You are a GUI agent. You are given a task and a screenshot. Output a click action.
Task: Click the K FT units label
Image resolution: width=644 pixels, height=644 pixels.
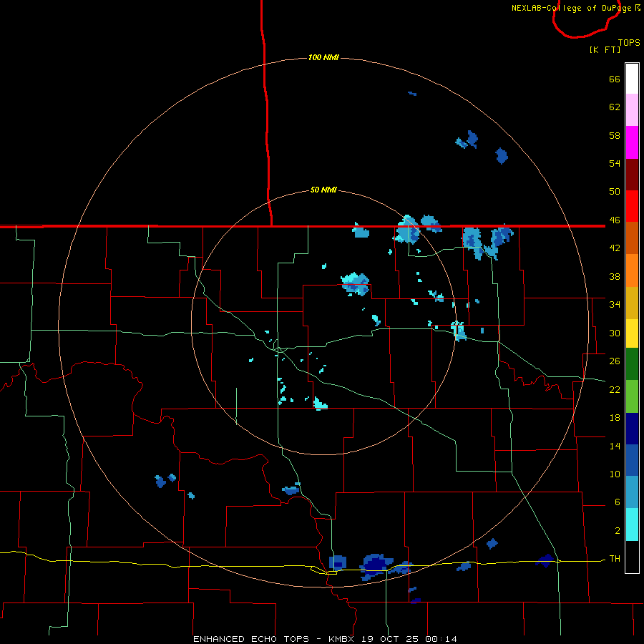pos(605,49)
